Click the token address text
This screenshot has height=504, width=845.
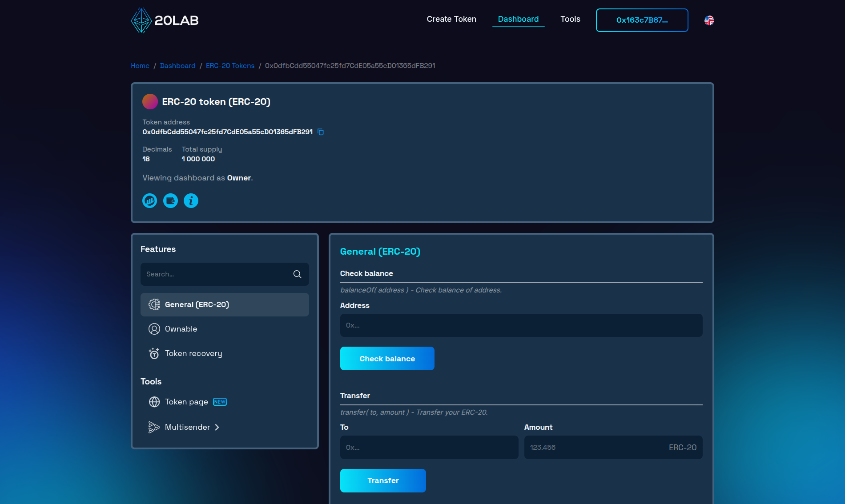click(x=227, y=132)
